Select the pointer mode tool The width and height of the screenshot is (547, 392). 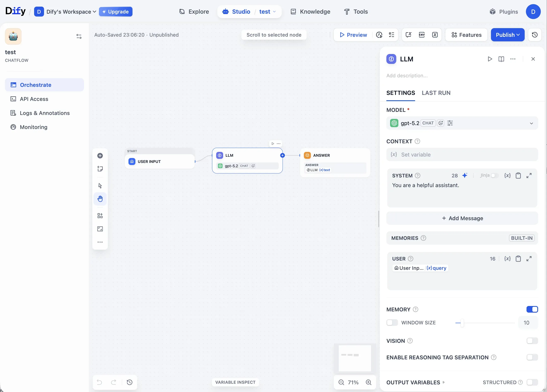click(100, 185)
